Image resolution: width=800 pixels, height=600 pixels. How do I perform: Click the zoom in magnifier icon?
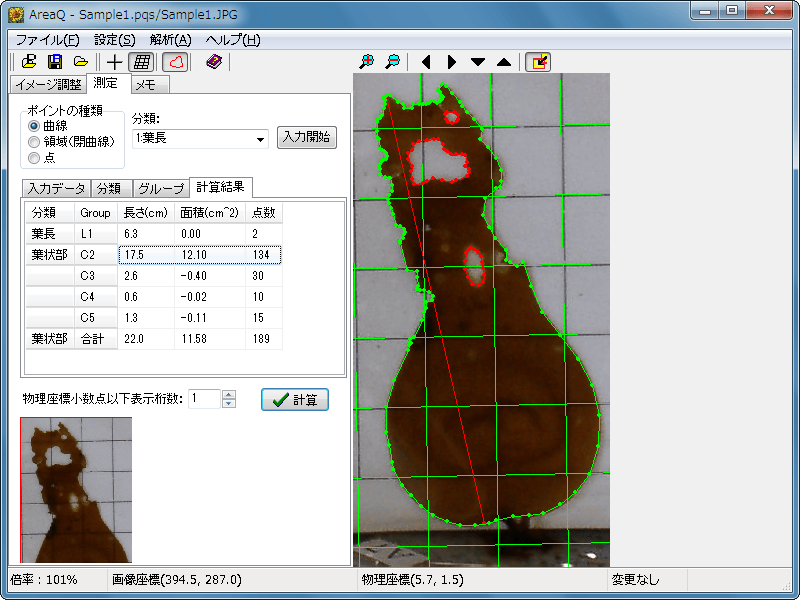367,62
